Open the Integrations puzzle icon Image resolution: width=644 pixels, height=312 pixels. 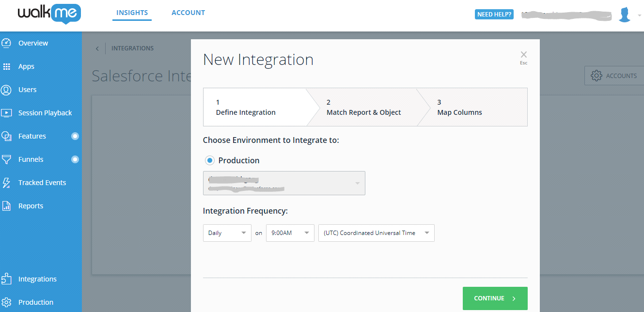(6, 279)
